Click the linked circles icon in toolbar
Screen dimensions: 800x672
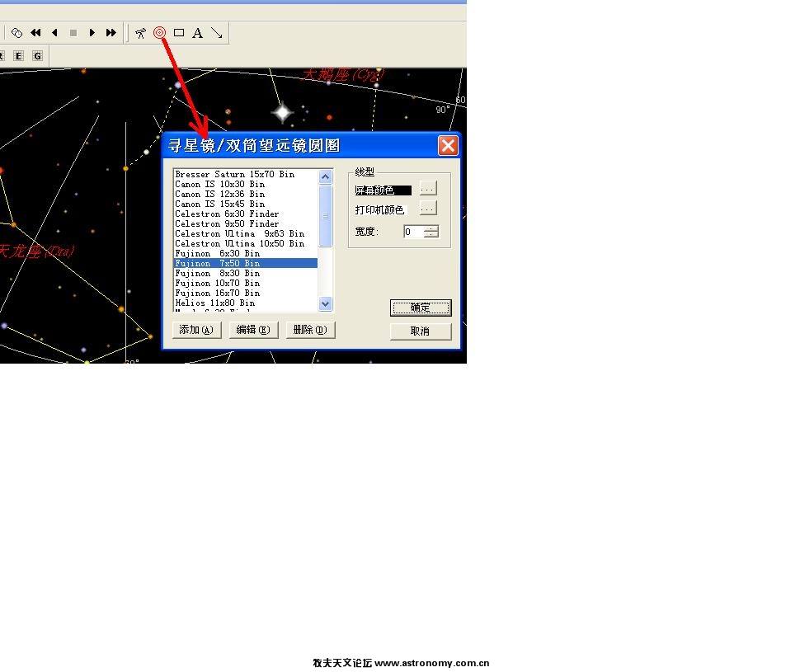[16, 33]
